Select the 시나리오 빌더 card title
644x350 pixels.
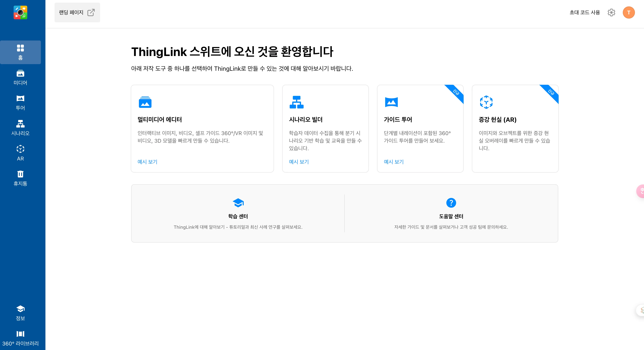point(306,119)
